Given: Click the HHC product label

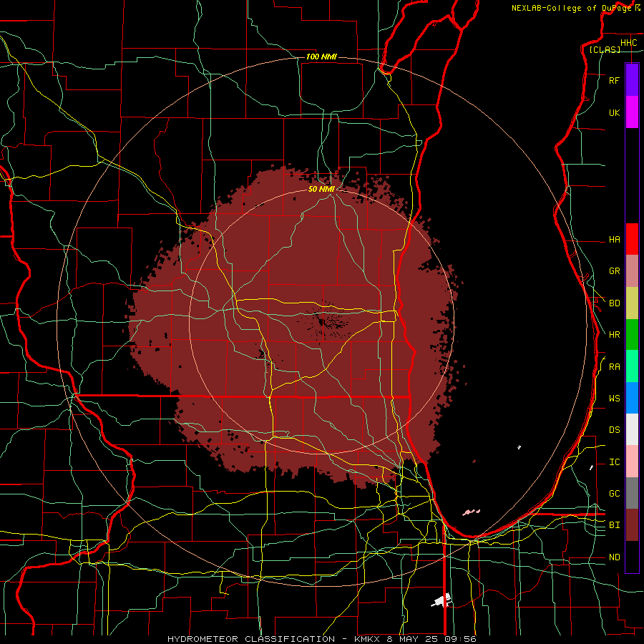Looking at the screenshot, I should (628, 43).
